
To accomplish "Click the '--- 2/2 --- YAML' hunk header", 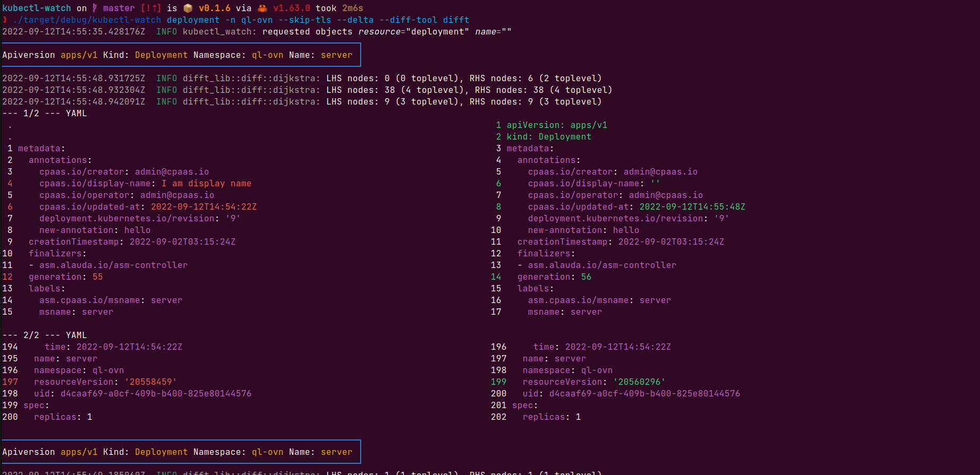I will click(x=45, y=335).
